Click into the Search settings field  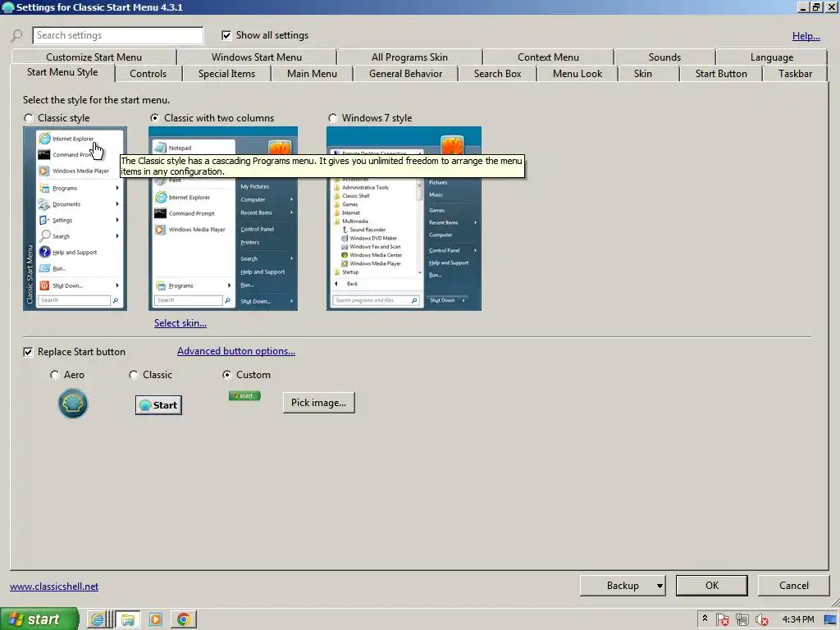(x=118, y=35)
